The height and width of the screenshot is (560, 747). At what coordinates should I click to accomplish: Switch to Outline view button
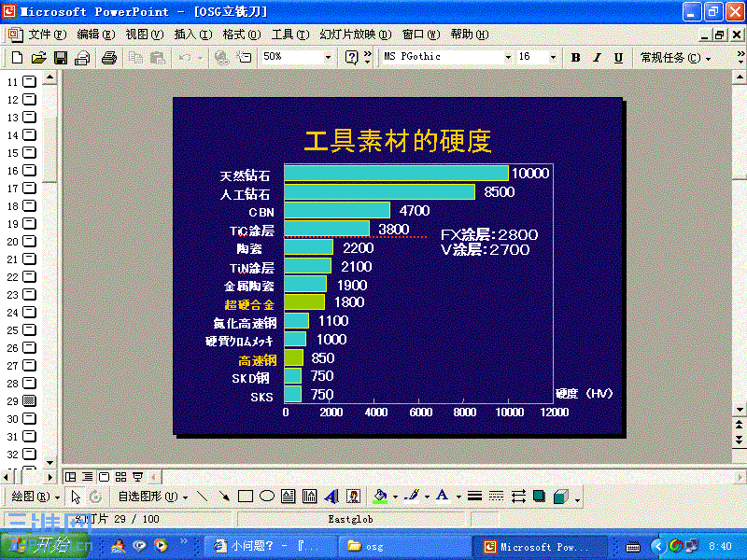[x=88, y=477]
